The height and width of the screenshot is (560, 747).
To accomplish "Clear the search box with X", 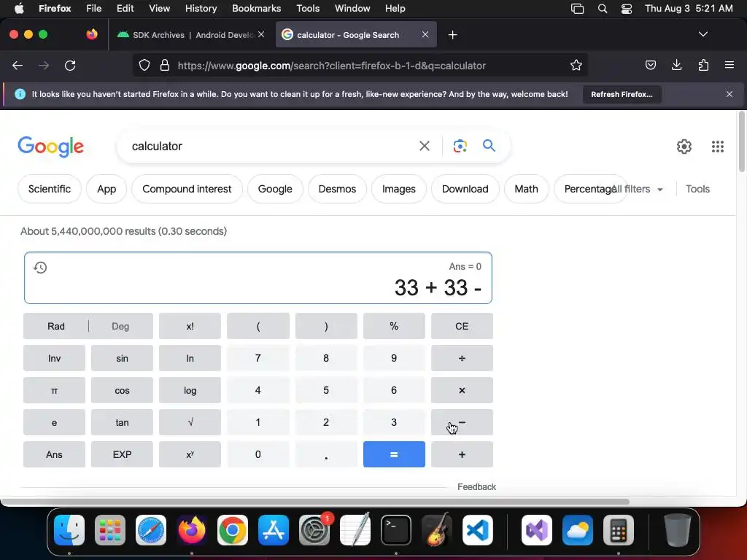I will [x=424, y=146].
